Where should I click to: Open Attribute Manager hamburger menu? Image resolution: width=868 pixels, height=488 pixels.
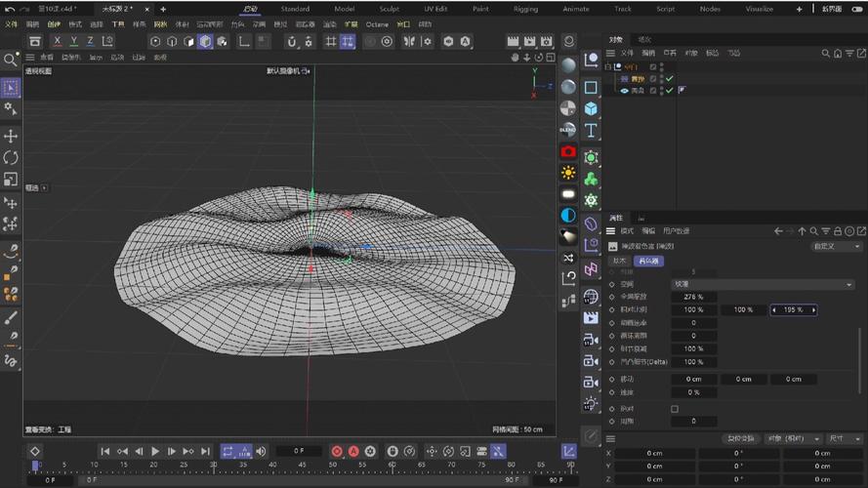610,231
